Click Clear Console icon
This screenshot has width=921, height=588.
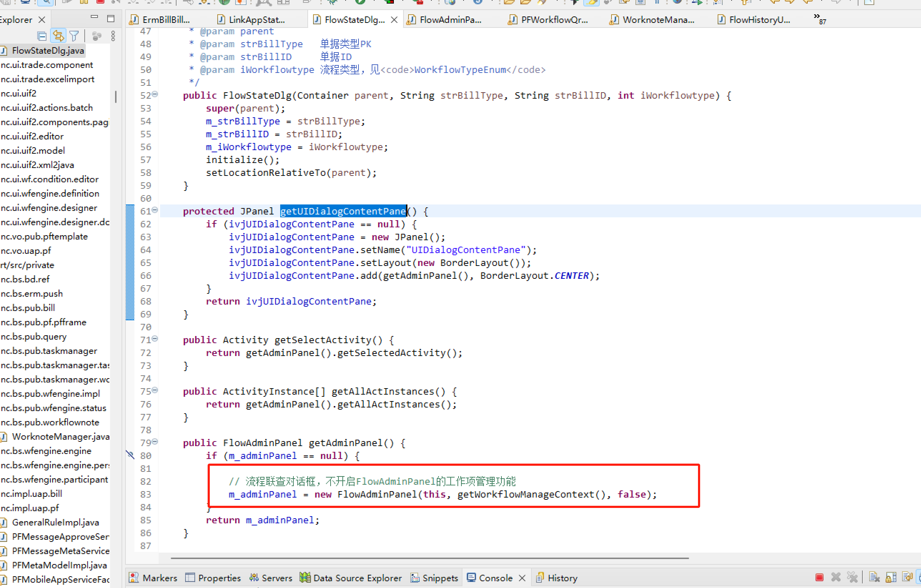[874, 577]
